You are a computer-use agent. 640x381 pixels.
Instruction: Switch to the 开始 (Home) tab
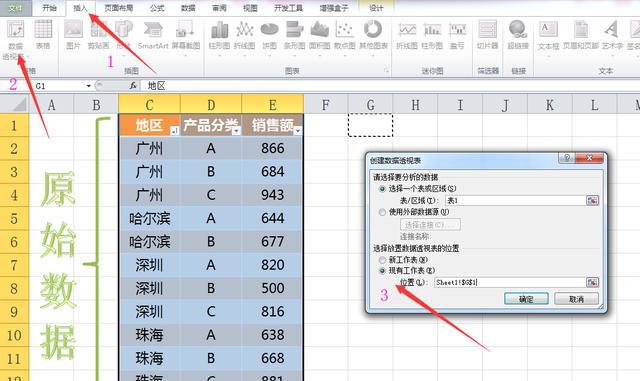[49, 8]
